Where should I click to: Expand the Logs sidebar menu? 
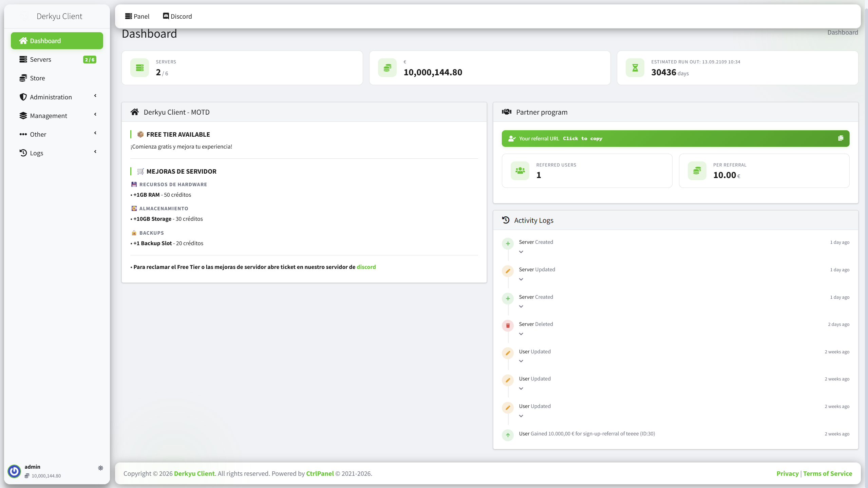click(x=57, y=153)
